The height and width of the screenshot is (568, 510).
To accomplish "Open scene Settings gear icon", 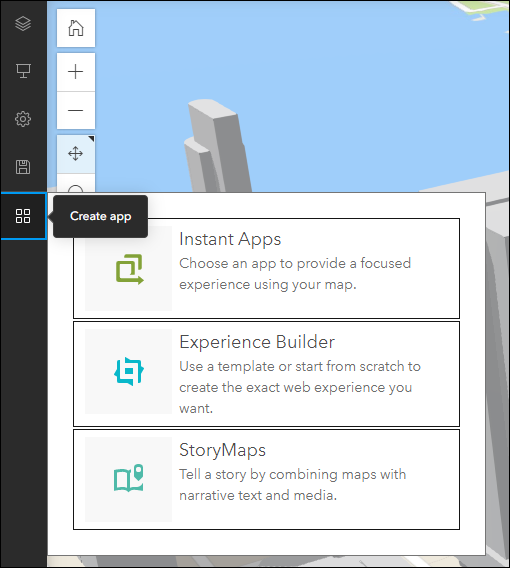I will click(x=23, y=119).
